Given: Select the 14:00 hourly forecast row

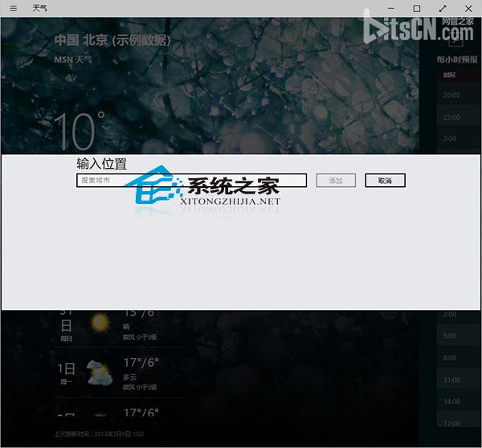Looking at the screenshot, I should [459, 401].
